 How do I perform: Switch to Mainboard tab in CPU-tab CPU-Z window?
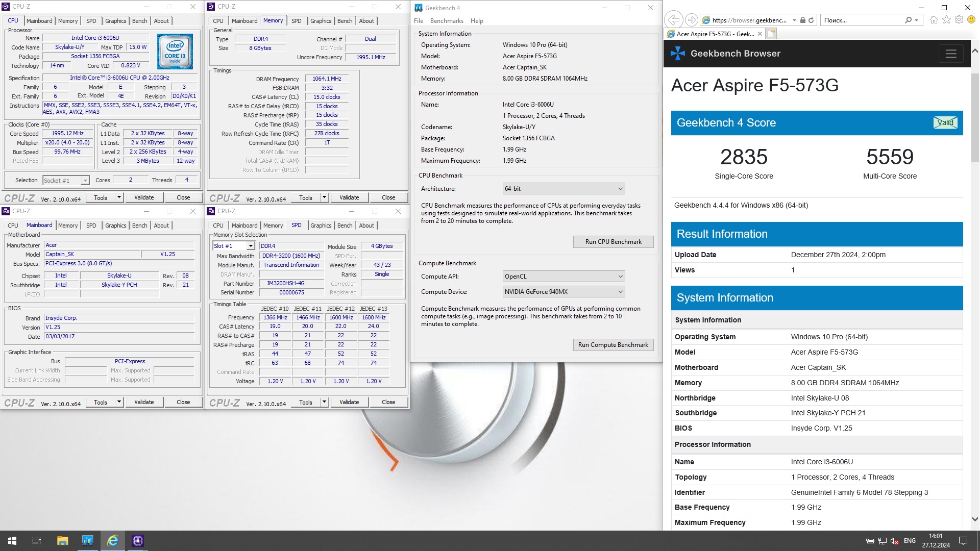coord(39,21)
